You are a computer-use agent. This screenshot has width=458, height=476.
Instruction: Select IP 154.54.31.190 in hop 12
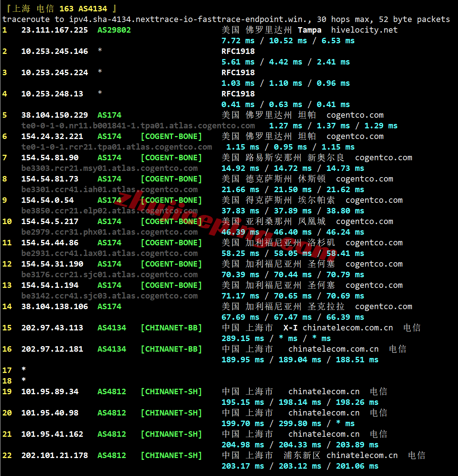52,264
